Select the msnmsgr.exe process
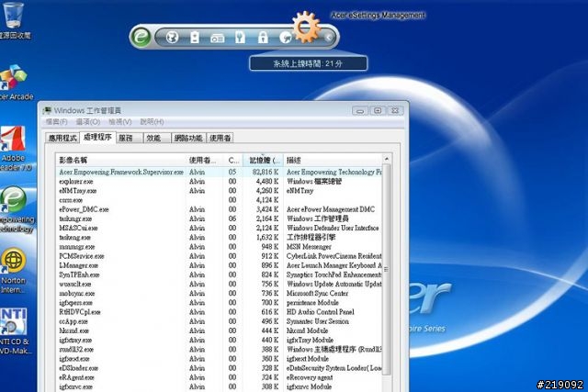The height and width of the screenshot is (392, 588). (x=219, y=247)
